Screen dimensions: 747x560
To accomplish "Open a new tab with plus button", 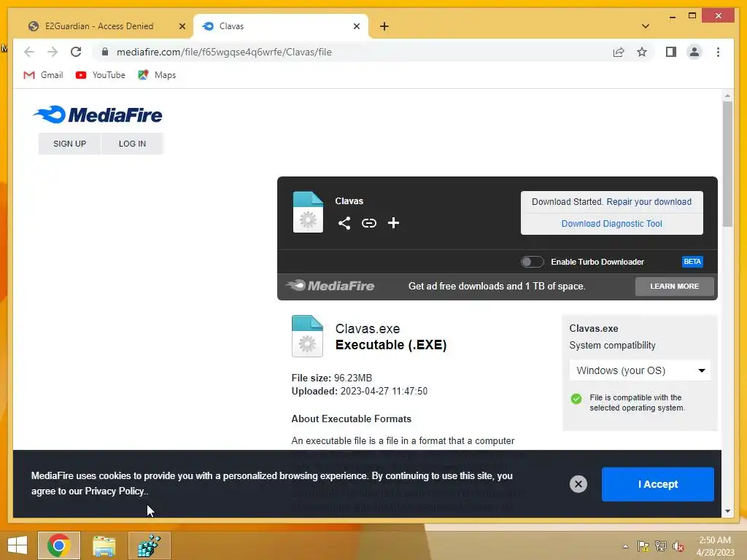I will coord(384,26).
